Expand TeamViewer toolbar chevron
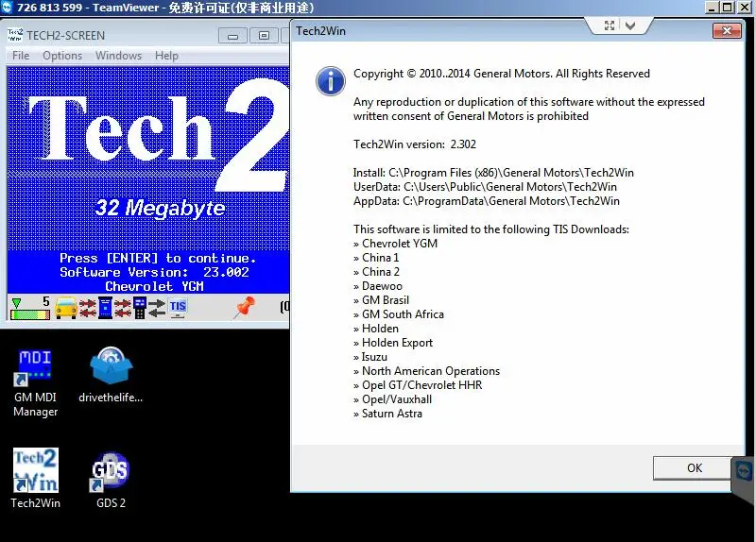 (x=630, y=25)
